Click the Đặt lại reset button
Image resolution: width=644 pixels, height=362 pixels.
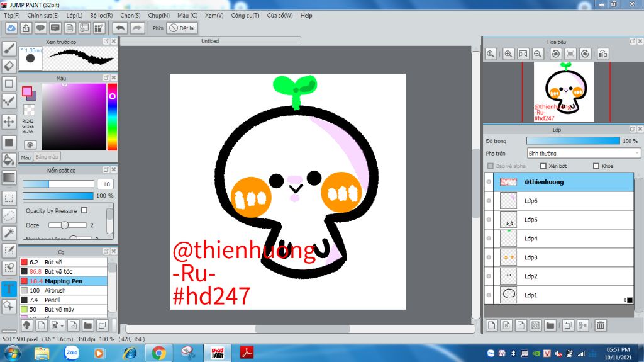[182, 28]
